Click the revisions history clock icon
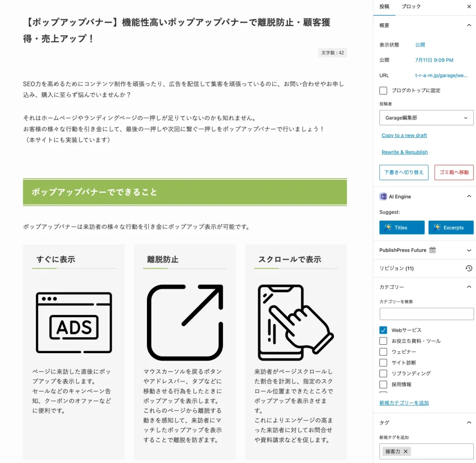Image resolution: width=476 pixels, height=463 pixels. 469,268
